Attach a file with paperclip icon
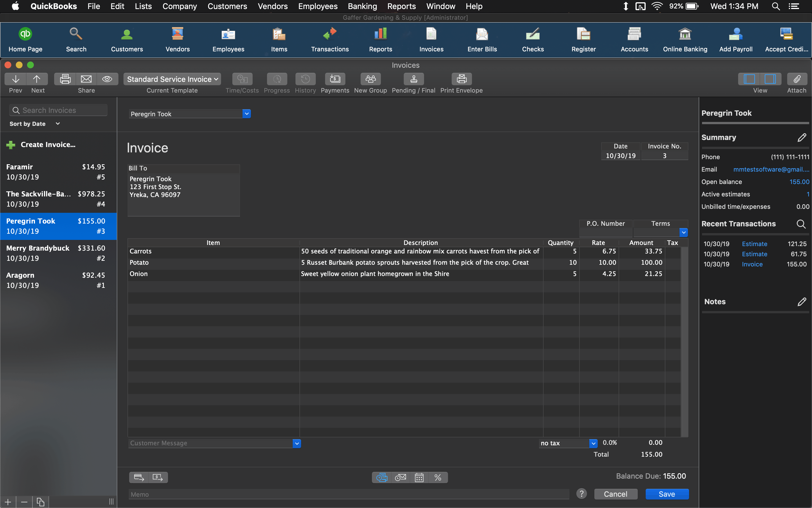Viewport: 812px width, 508px height. tap(797, 79)
